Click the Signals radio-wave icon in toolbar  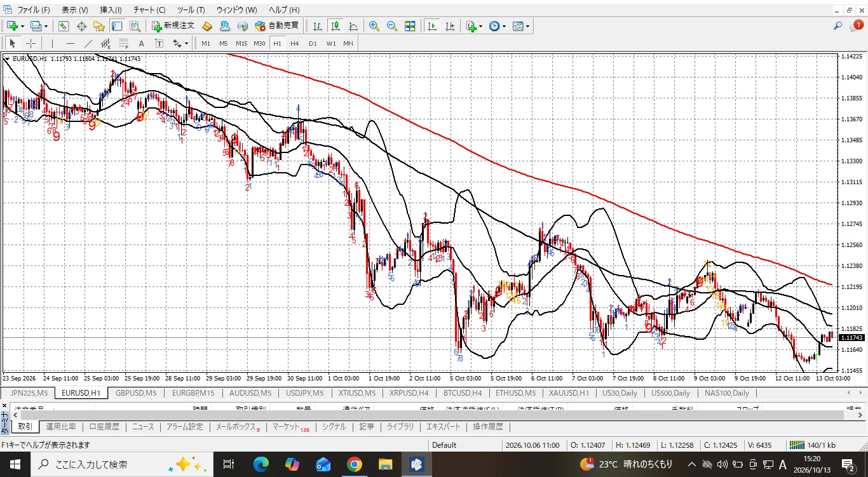(242, 26)
